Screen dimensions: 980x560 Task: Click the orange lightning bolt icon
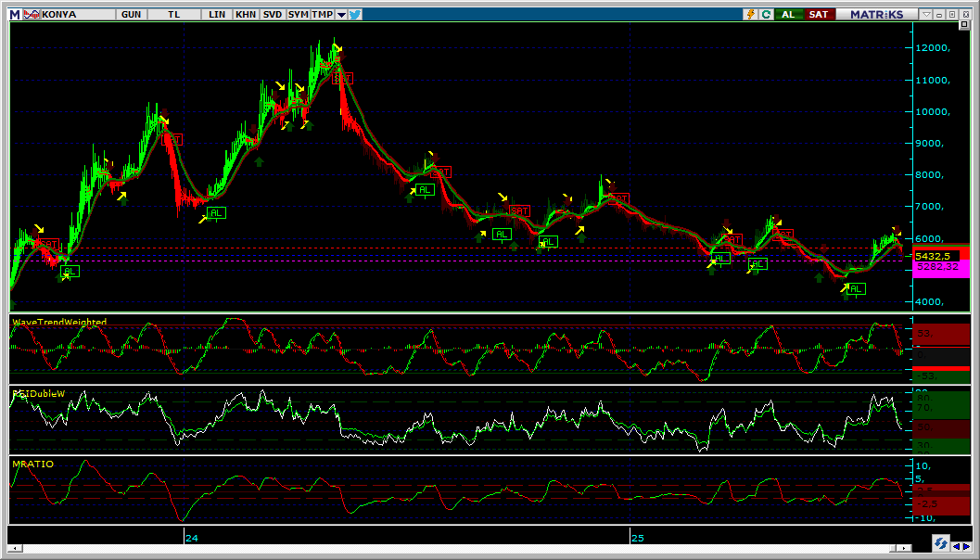click(752, 14)
